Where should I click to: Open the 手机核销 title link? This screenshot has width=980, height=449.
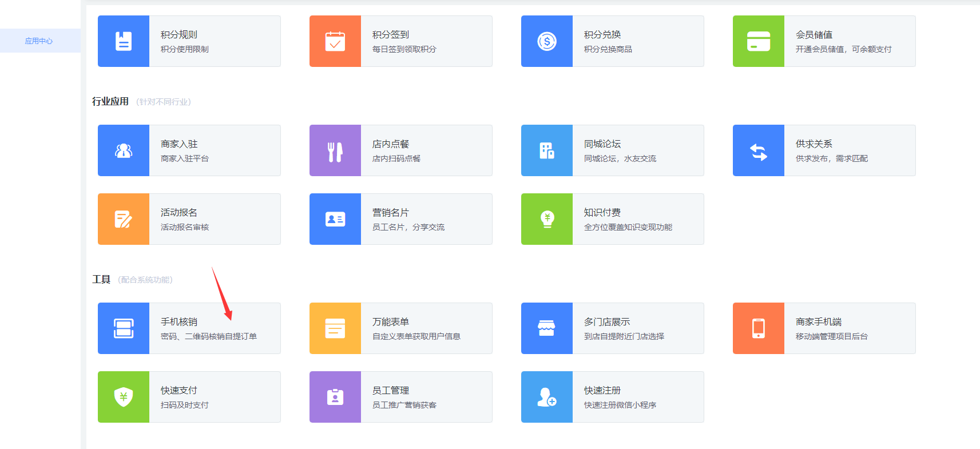pos(179,321)
